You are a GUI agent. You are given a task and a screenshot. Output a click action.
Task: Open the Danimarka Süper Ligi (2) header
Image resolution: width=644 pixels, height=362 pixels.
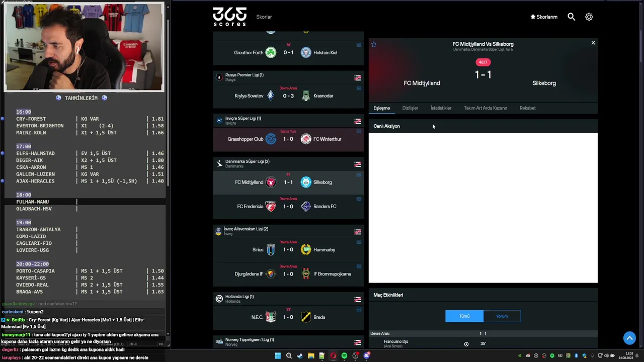[288, 163]
